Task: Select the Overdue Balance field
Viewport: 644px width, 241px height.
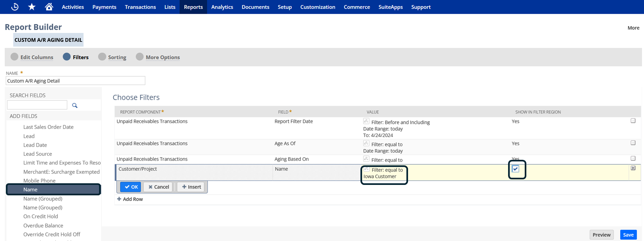Action: coord(43,225)
